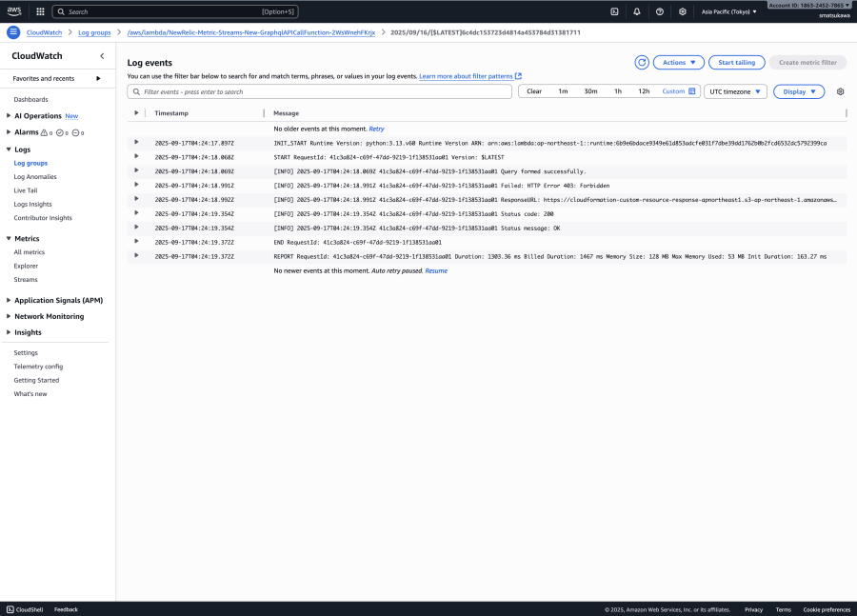Open the AWS home logo

point(14,10)
